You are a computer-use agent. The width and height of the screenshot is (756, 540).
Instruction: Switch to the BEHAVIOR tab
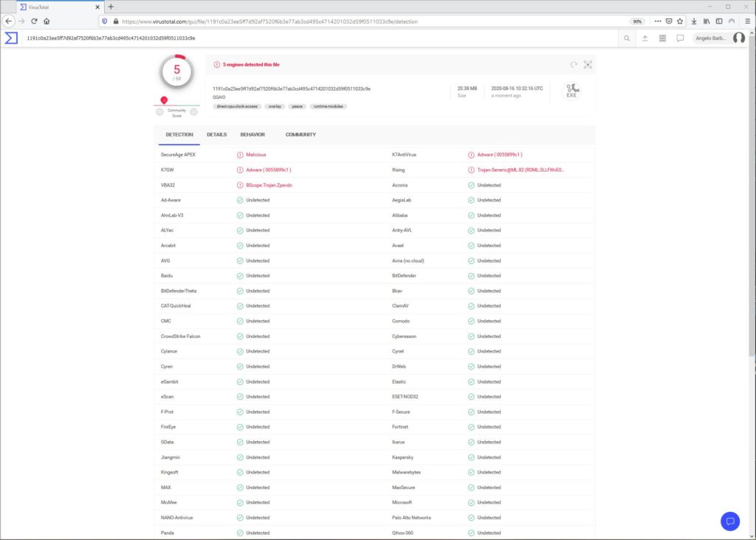(252, 135)
